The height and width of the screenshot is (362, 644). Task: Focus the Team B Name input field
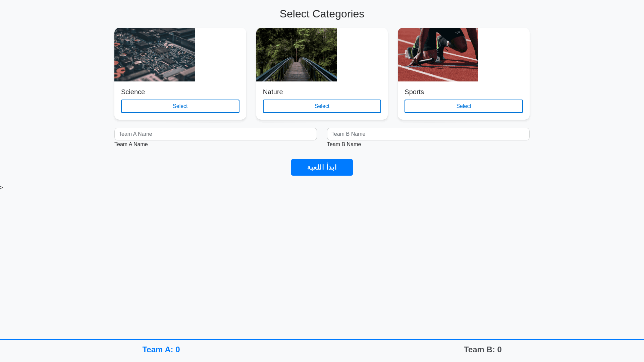(x=428, y=134)
